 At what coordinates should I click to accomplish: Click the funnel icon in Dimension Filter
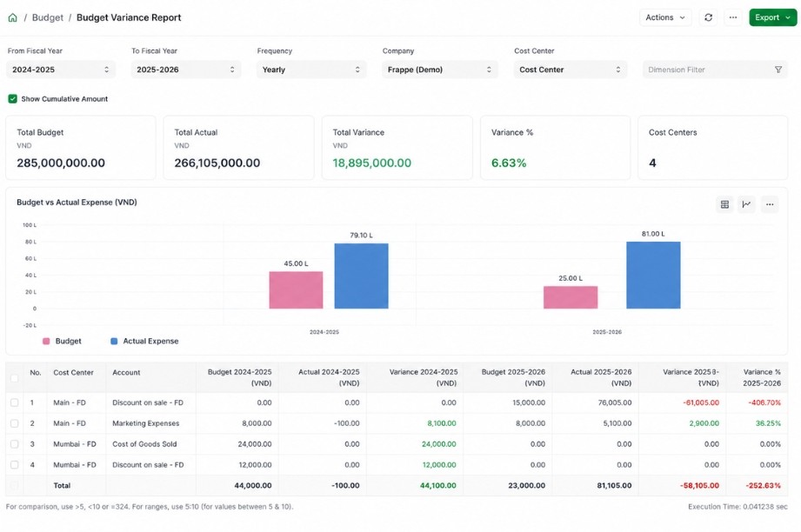pyautogui.click(x=778, y=70)
